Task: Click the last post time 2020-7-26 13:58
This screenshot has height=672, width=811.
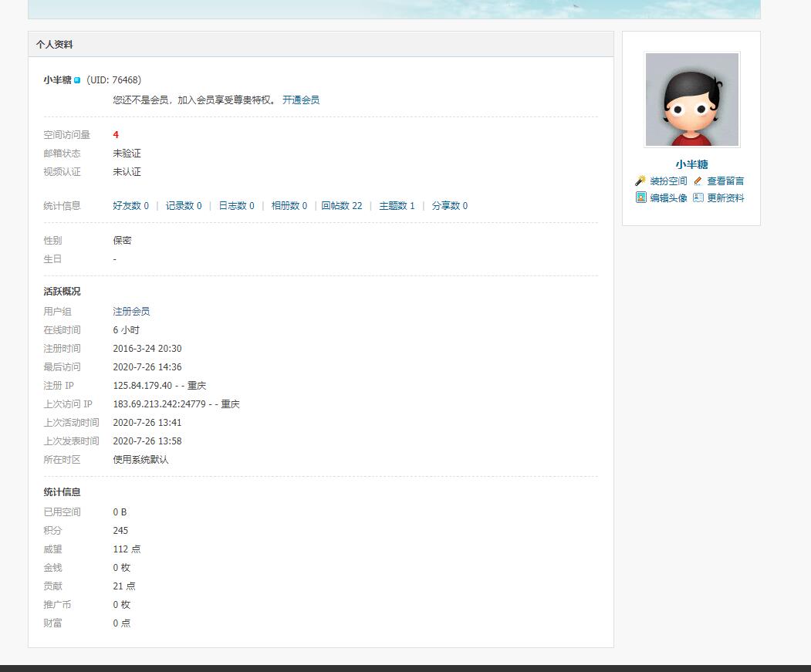Action: coord(147,441)
